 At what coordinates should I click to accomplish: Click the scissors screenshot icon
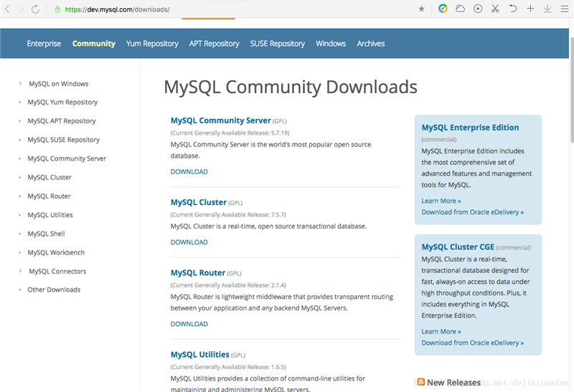495,9
